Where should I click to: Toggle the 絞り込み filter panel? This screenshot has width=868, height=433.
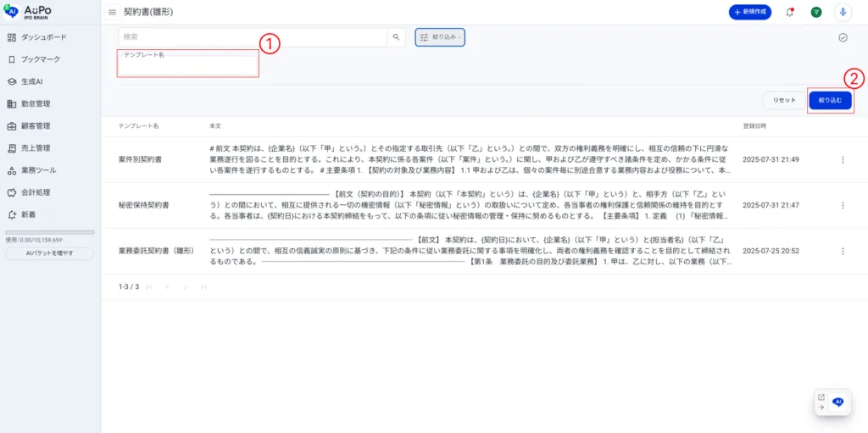(440, 37)
